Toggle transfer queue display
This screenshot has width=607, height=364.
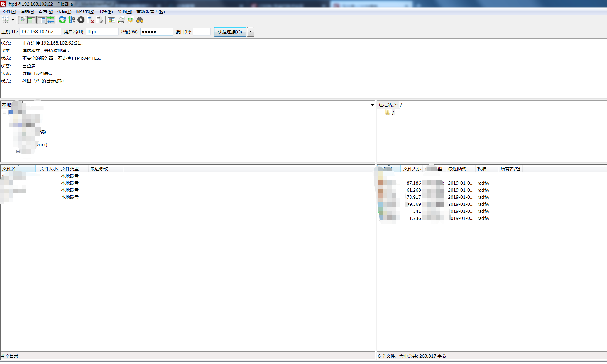click(x=51, y=20)
